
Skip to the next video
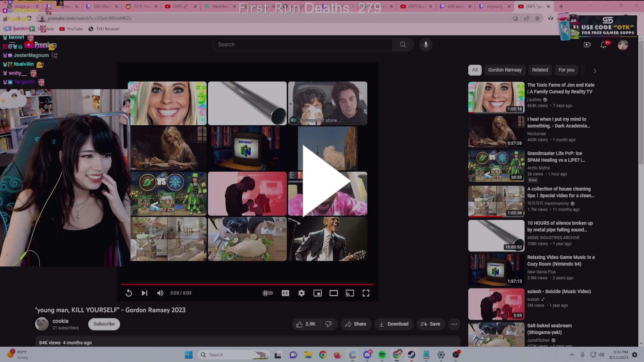click(144, 293)
